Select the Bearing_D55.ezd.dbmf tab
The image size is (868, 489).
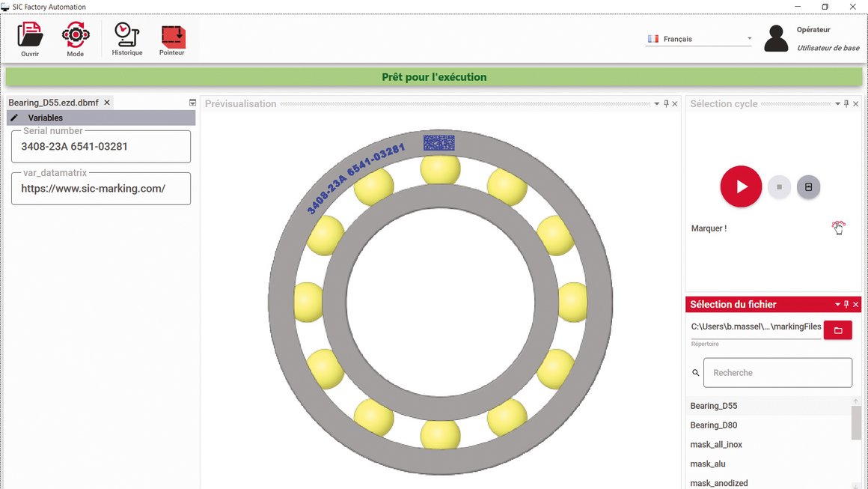pos(53,103)
